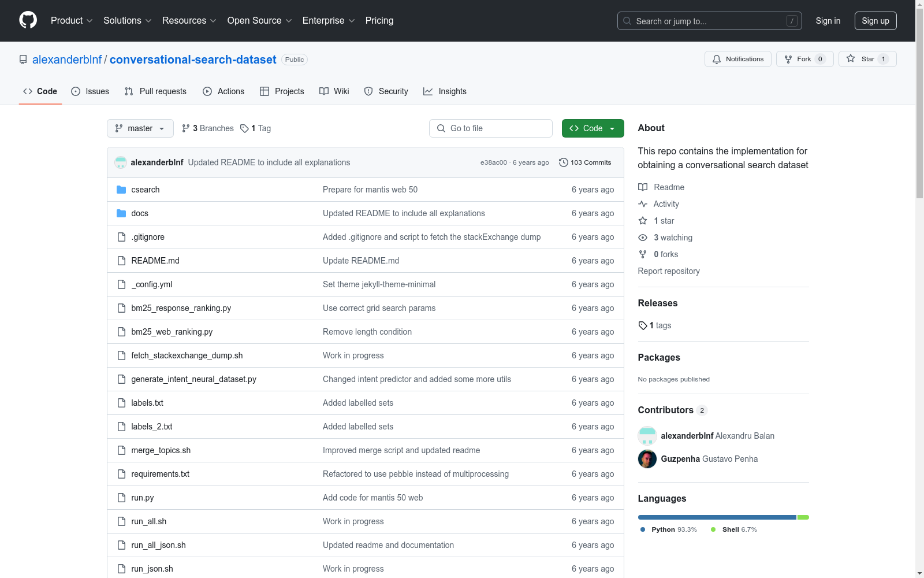Screen dimensions: 924x578
Task: Click the merge_topics.sh file icon
Action: pyautogui.click(x=121, y=450)
